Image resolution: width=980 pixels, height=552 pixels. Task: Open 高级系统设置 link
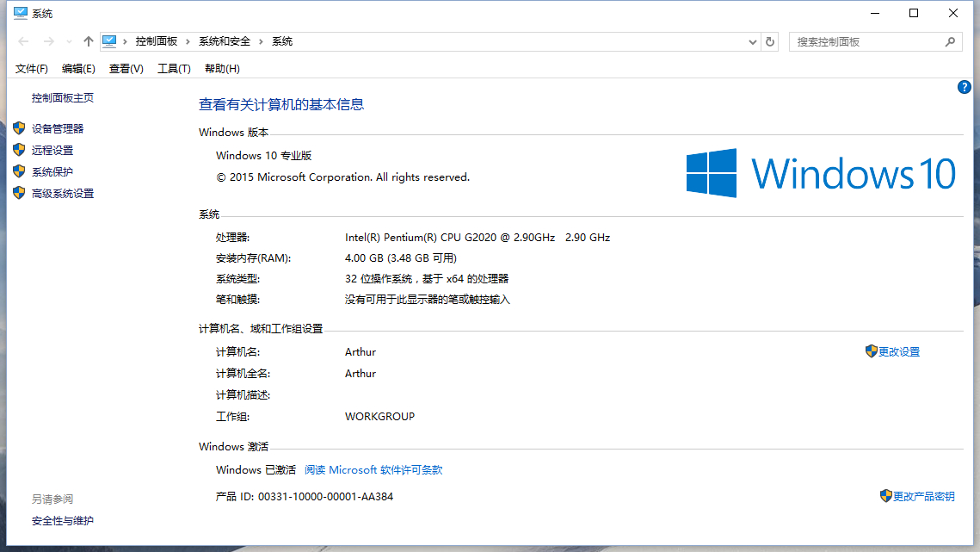tap(63, 194)
